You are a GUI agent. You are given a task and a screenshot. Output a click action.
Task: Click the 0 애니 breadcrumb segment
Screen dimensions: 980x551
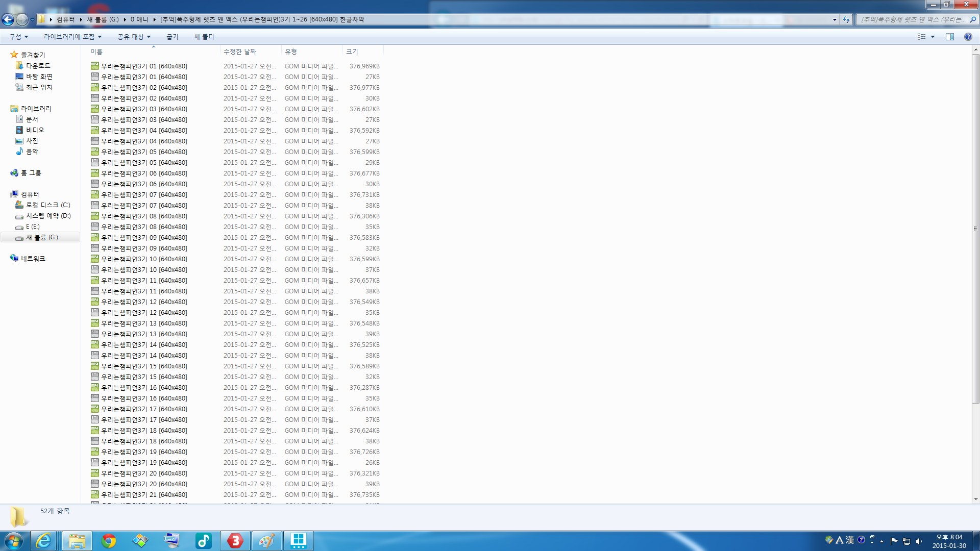[x=139, y=19]
